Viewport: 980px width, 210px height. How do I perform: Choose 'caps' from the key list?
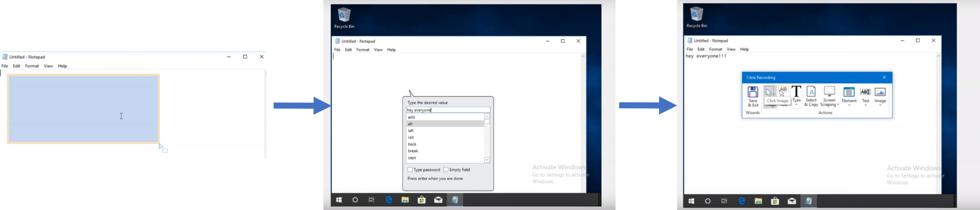[444, 157]
